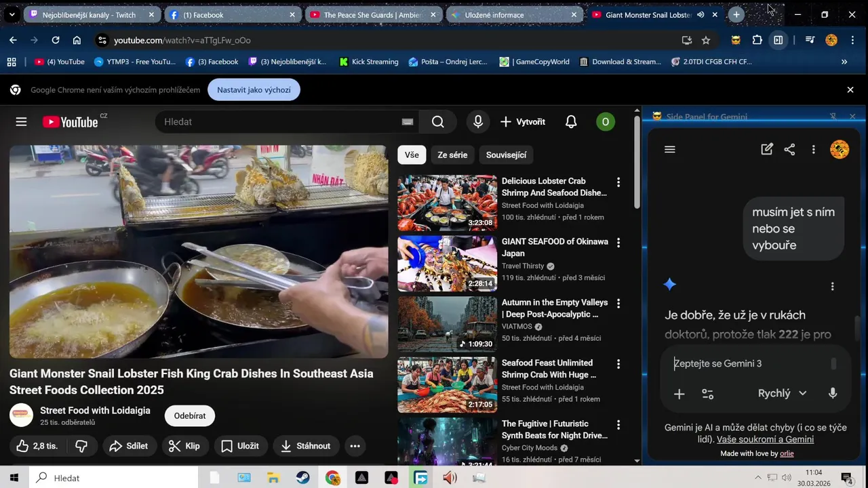Click the Odebírat subscribe button
The image size is (868, 488).
[x=190, y=416]
